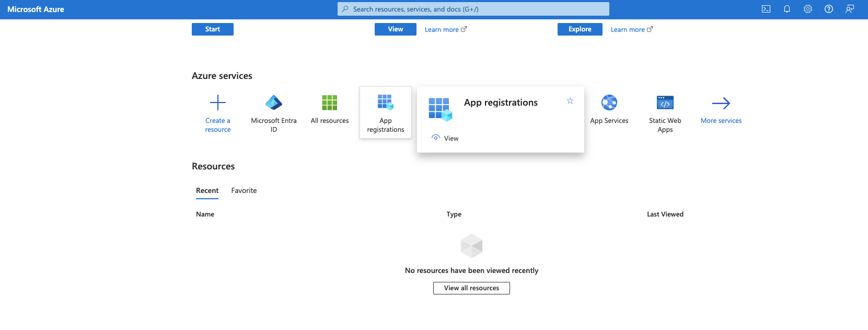Click the View all resources button
Viewport: 868px width, 330px height.
coord(471,288)
